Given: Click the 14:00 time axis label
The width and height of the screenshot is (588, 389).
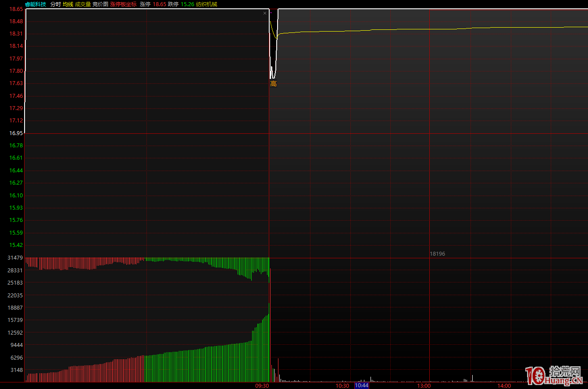Looking at the screenshot, I should coord(504,385).
